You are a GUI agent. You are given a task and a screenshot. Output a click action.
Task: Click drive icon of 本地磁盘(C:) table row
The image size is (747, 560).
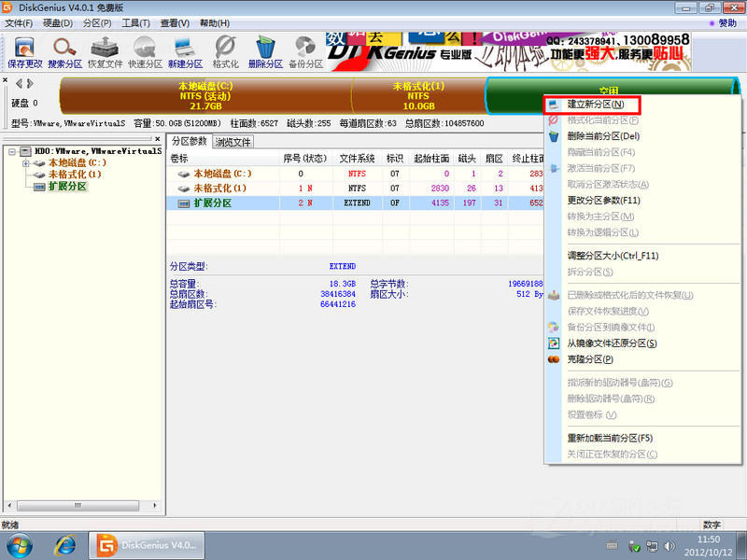[x=183, y=174]
